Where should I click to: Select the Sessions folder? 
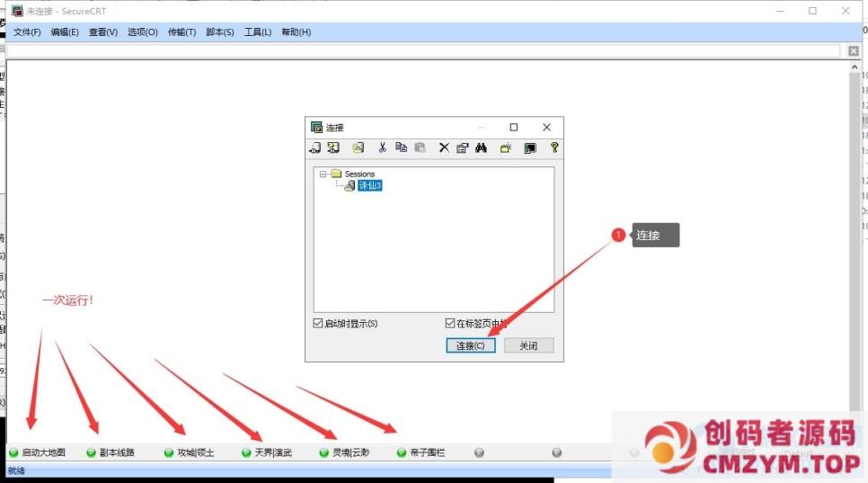[359, 174]
